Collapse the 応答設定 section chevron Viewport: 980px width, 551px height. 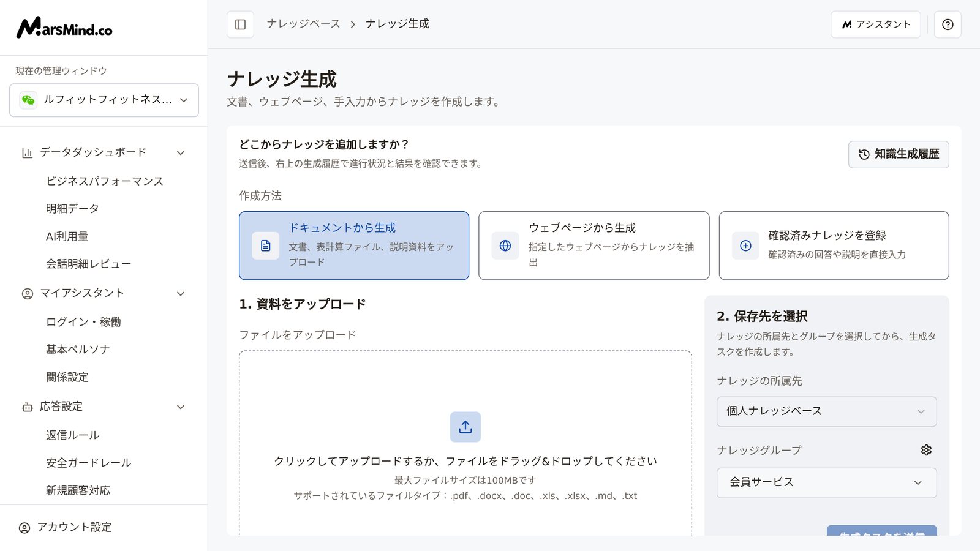(x=181, y=407)
